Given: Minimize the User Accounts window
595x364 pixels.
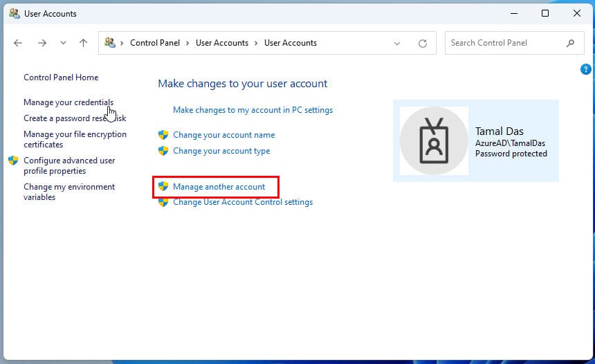Looking at the screenshot, I should coord(514,13).
